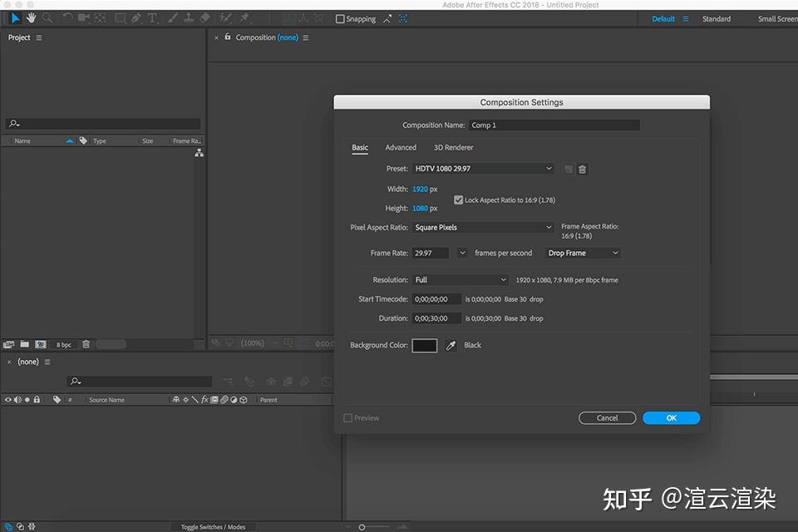798x532 pixels.
Task: Open the Background Color swatch
Action: click(x=424, y=345)
